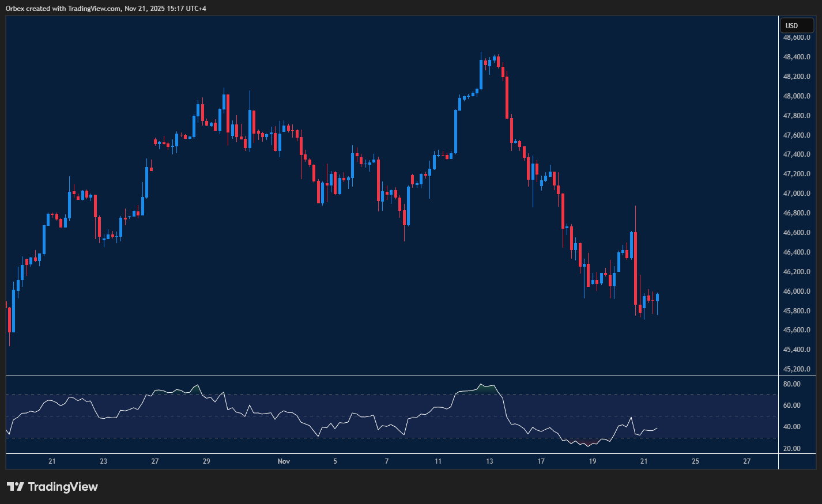Screen dimensions: 822x504
Task: Click date 29 on the time axis
Action: point(206,461)
